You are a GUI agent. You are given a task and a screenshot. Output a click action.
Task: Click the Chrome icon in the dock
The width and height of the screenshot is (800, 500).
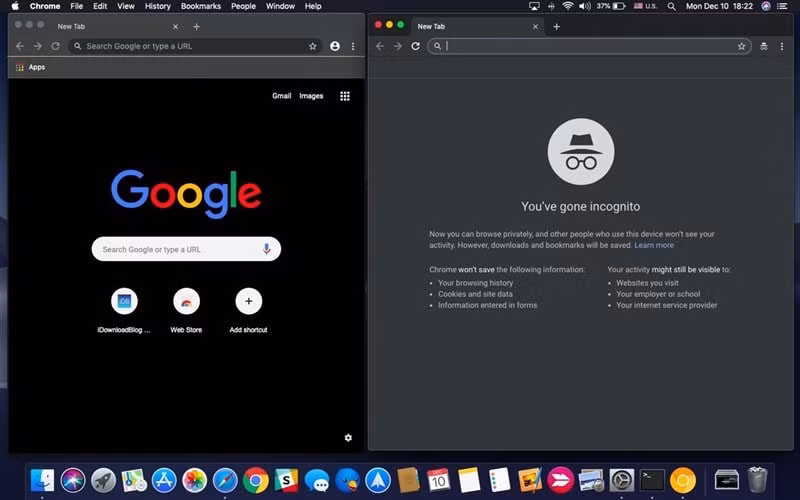click(256, 480)
